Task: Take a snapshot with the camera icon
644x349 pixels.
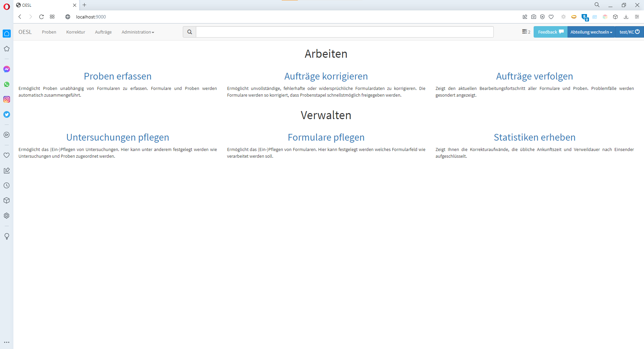Action: 534,17
